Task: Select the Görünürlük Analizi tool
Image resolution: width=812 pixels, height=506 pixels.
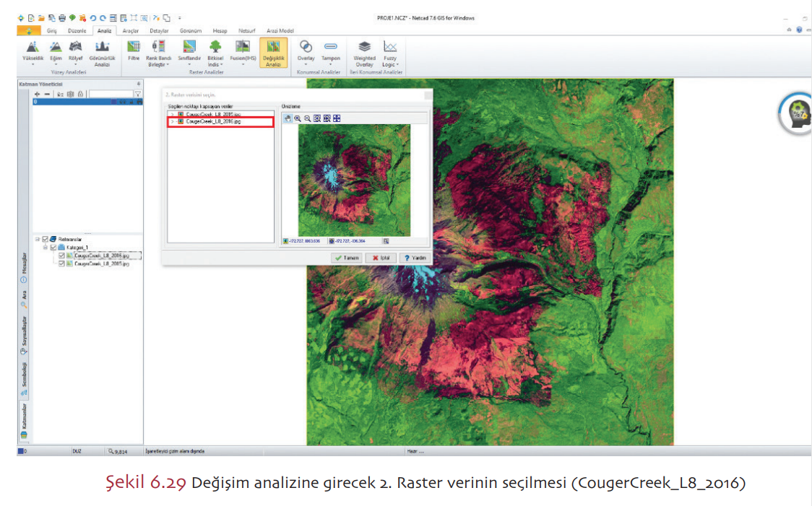Action: click(102, 53)
